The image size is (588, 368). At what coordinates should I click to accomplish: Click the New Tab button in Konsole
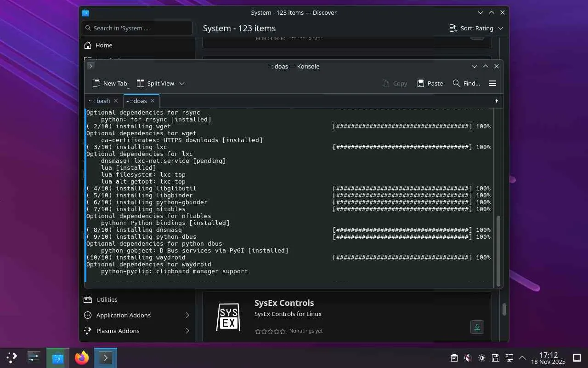click(x=110, y=83)
